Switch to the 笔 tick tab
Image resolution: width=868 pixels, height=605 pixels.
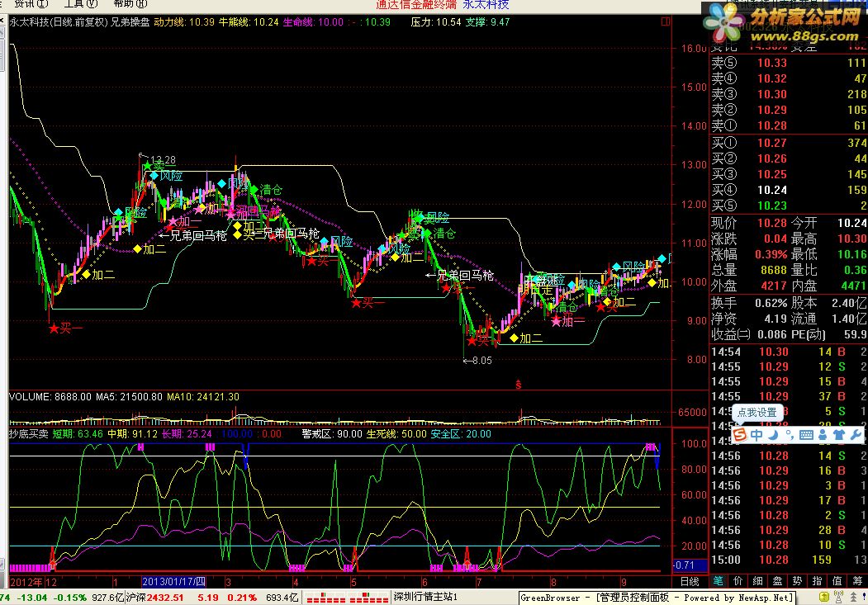(718, 581)
